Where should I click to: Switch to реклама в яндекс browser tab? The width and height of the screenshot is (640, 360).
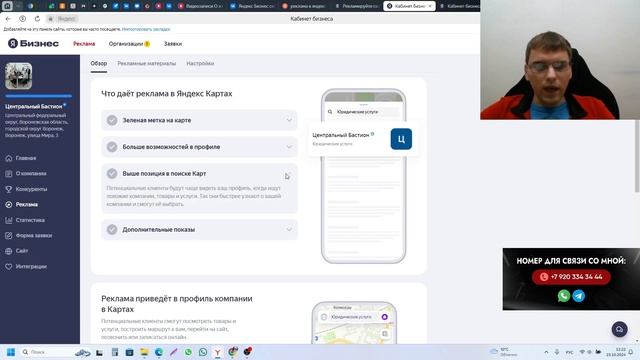click(x=304, y=6)
